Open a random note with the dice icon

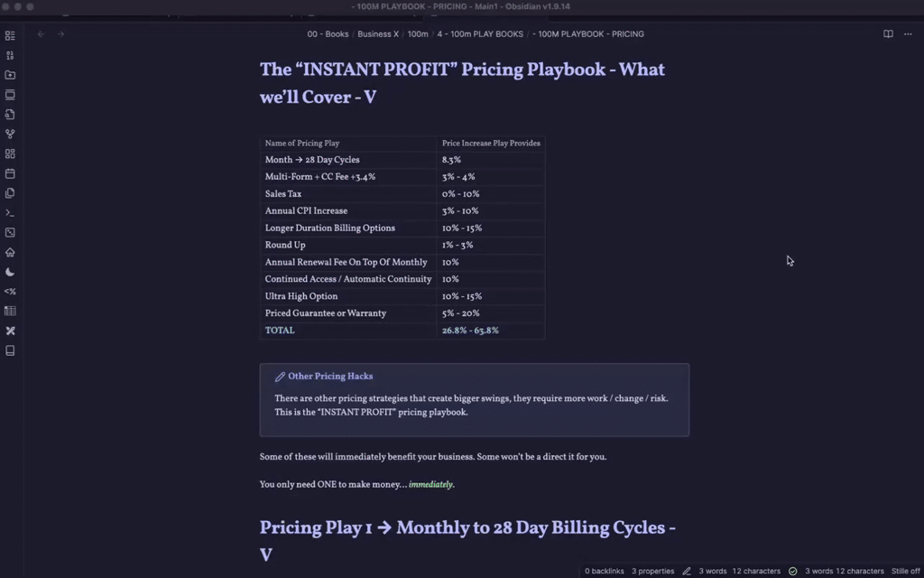point(10,232)
